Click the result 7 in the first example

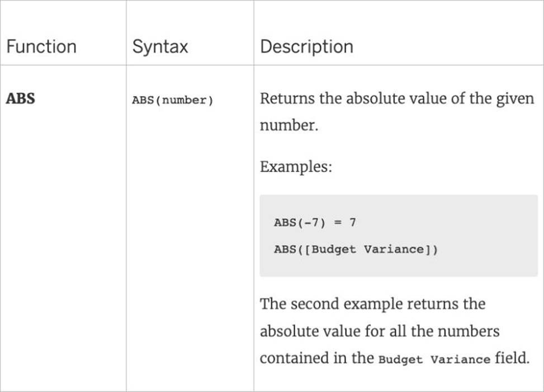[x=352, y=222]
